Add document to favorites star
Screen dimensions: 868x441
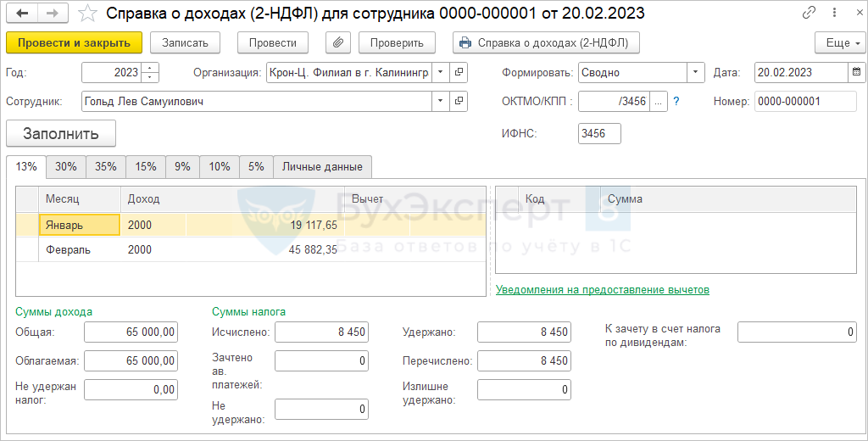86,14
